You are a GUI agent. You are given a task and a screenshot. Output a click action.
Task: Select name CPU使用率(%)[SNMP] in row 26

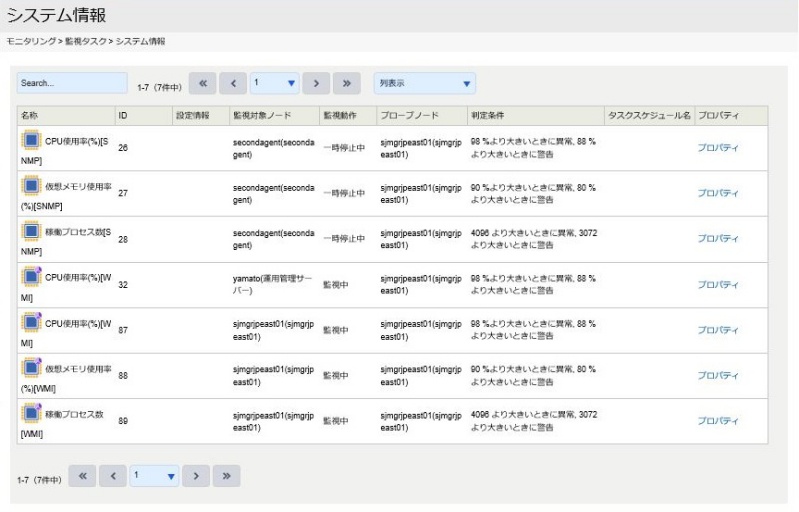pos(65,151)
